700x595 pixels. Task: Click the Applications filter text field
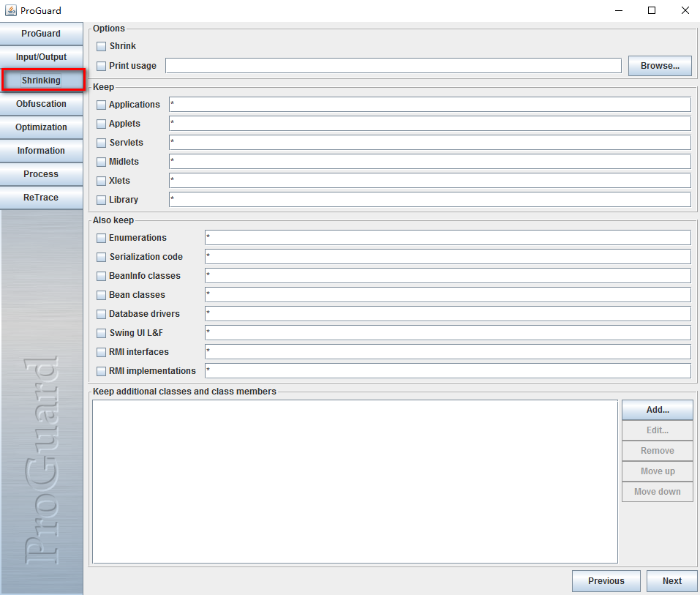pyautogui.click(x=430, y=105)
